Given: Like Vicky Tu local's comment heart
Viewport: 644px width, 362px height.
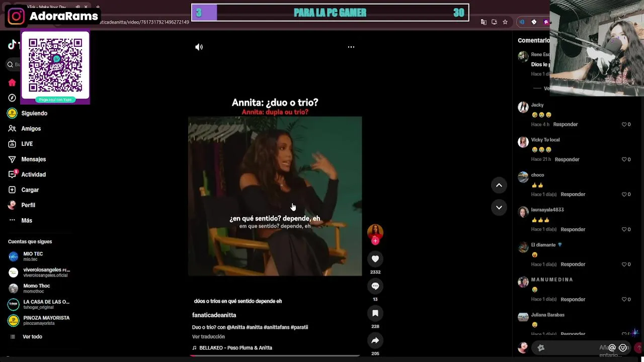Looking at the screenshot, I should pyautogui.click(x=624, y=159).
